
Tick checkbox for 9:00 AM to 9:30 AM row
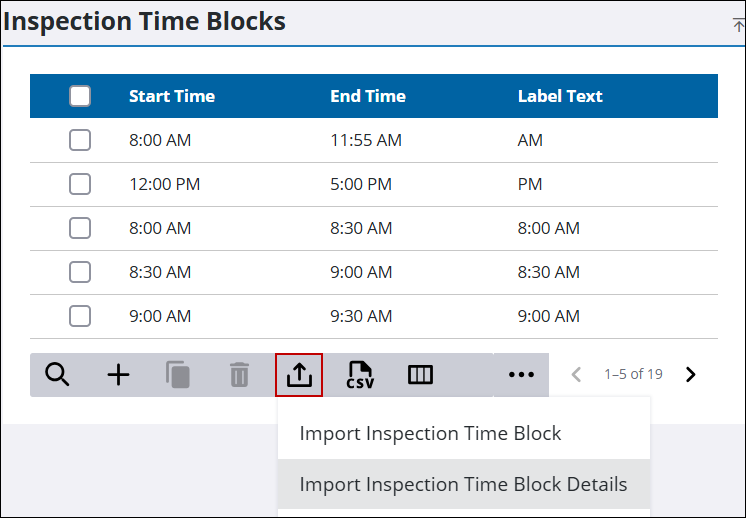80,316
